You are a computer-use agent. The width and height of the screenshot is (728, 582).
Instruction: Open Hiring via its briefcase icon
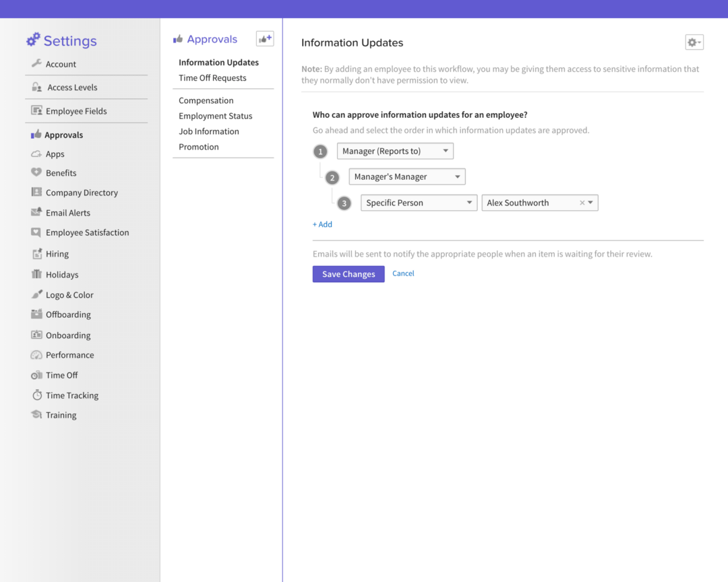[36, 254]
